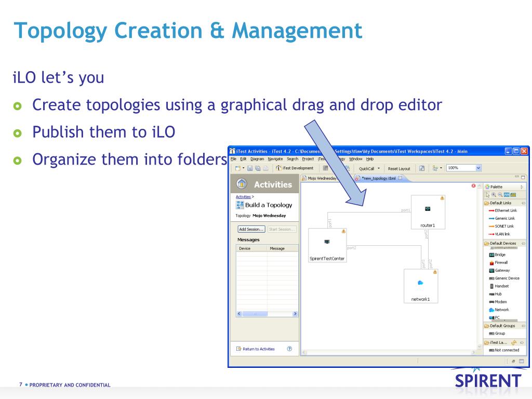Screen dimensions: 532x399
Task: Open the zoom percentage dropdown
Action: [478, 168]
